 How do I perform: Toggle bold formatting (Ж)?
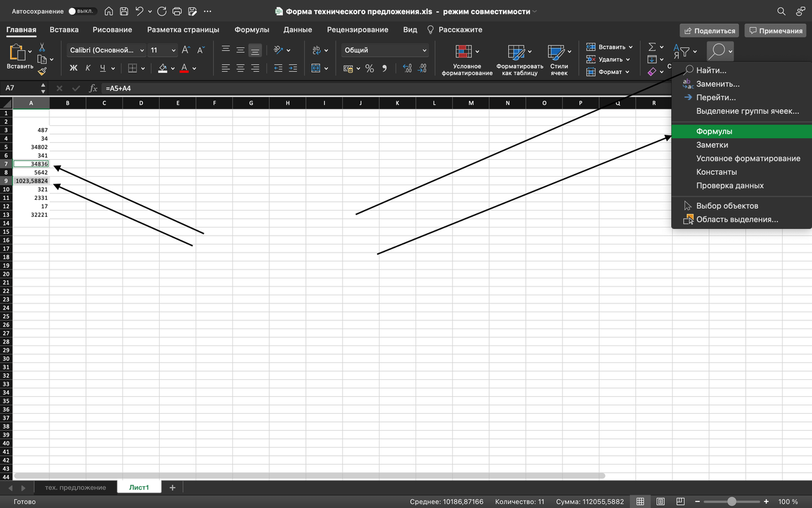[74, 68]
